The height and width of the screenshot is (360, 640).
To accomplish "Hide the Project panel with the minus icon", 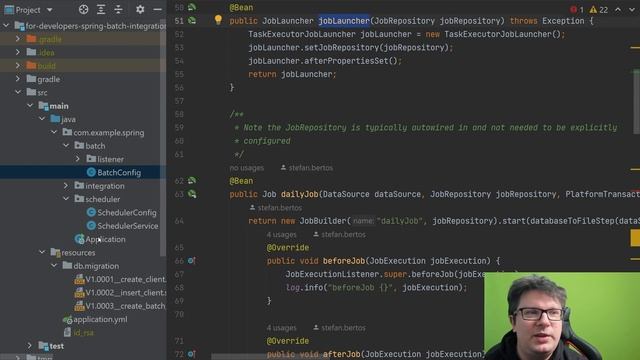I will click(x=157, y=9).
